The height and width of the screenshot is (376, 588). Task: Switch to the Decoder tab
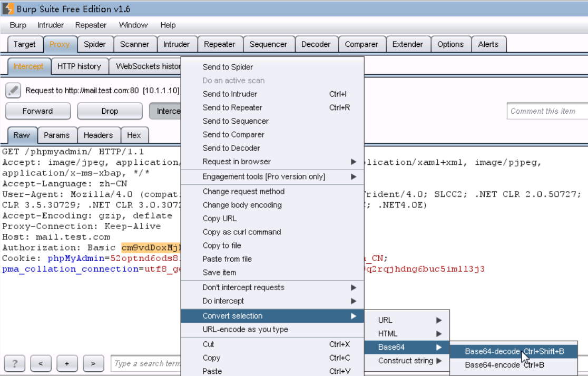coord(316,44)
